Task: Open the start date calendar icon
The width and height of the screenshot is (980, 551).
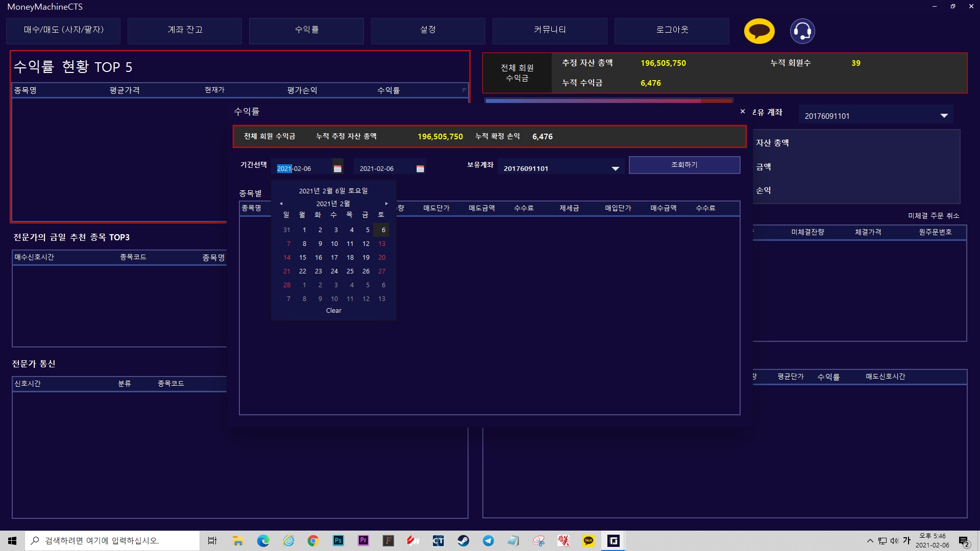Action: 337,168
